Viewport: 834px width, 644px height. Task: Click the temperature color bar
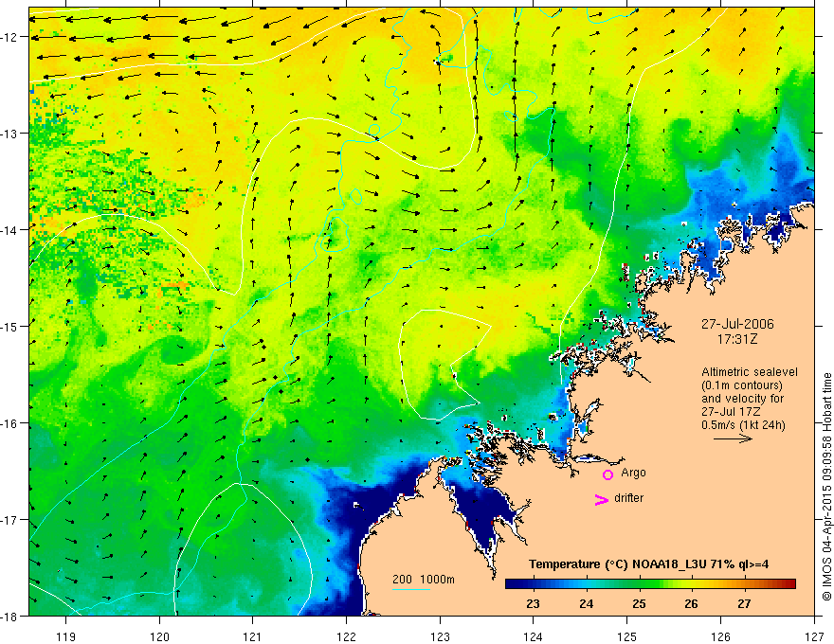point(650,584)
